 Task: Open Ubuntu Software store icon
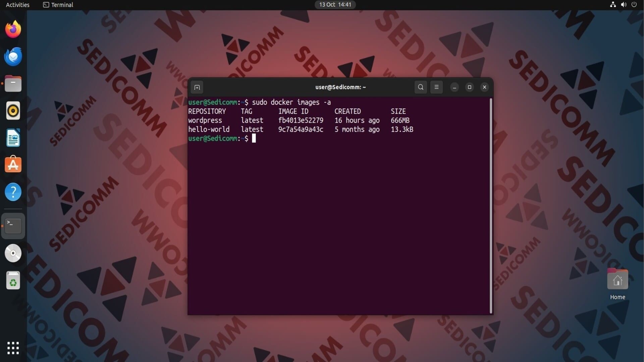click(13, 164)
